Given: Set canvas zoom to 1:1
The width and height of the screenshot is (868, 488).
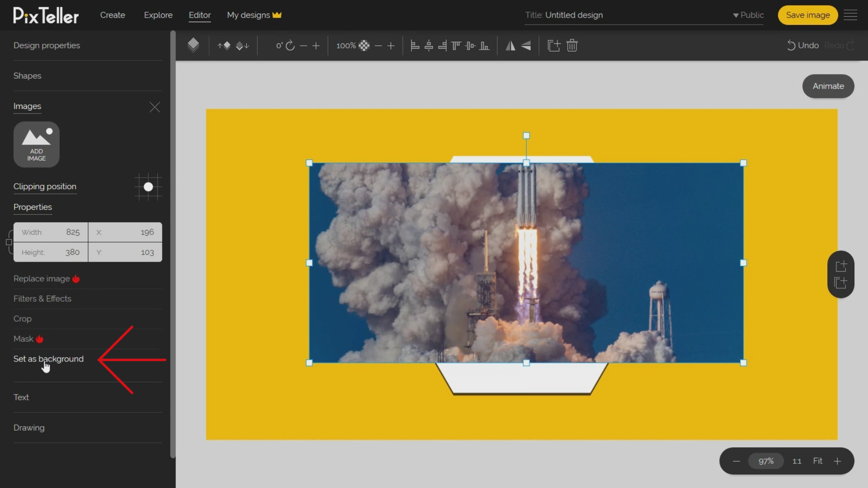Looking at the screenshot, I should click(x=797, y=461).
